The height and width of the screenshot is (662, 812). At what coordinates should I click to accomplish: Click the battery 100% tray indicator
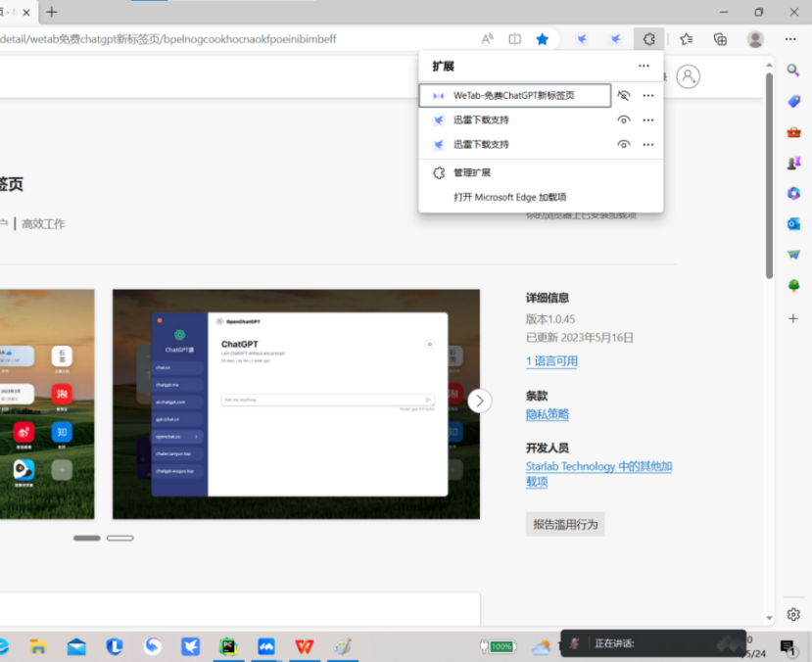(498, 646)
